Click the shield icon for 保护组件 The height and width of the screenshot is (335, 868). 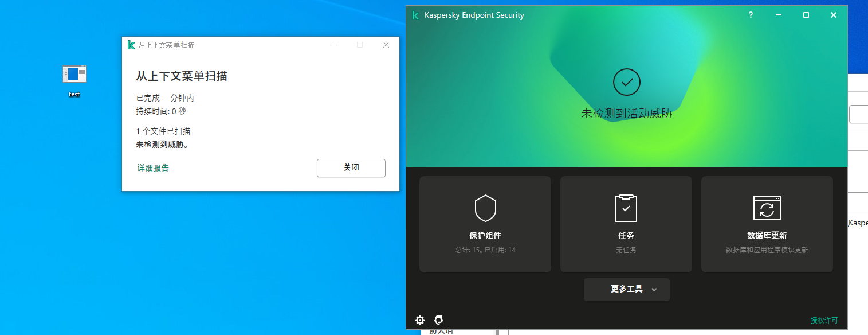click(x=485, y=208)
